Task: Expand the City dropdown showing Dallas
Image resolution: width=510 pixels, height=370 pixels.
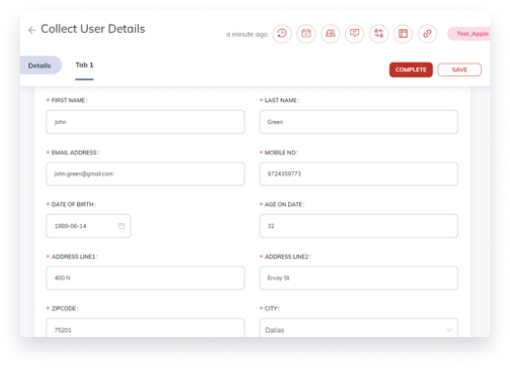Action: click(359, 328)
